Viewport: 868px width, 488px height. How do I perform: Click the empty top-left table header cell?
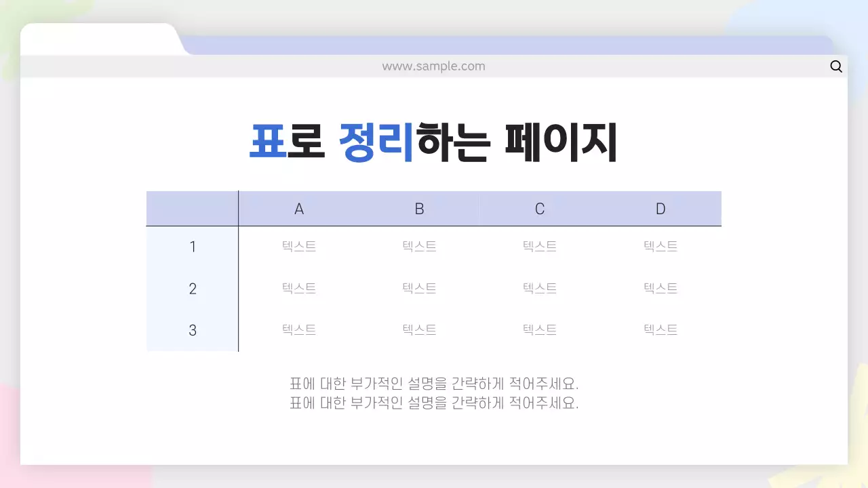click(193, 209)
